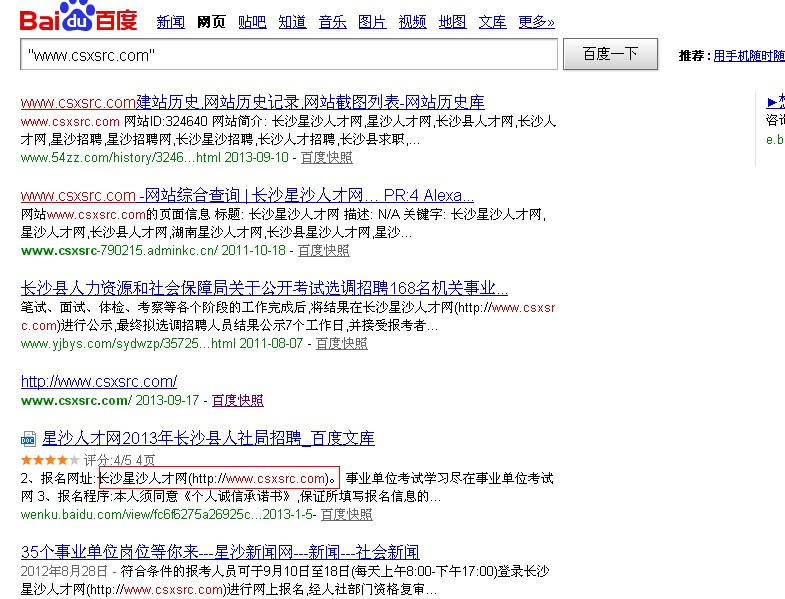Click the Baidu logo
785x599 pixels.
pos(79,16)
